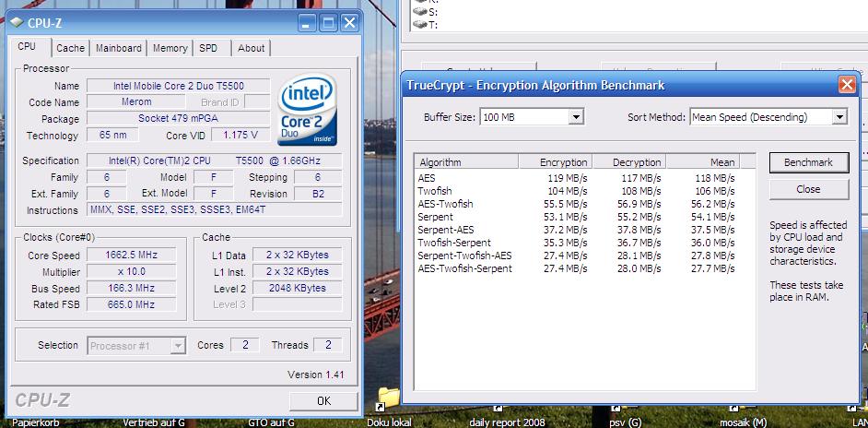868x428 pixels.
Task: Click the Threads value field
Action: coord(328,345)
